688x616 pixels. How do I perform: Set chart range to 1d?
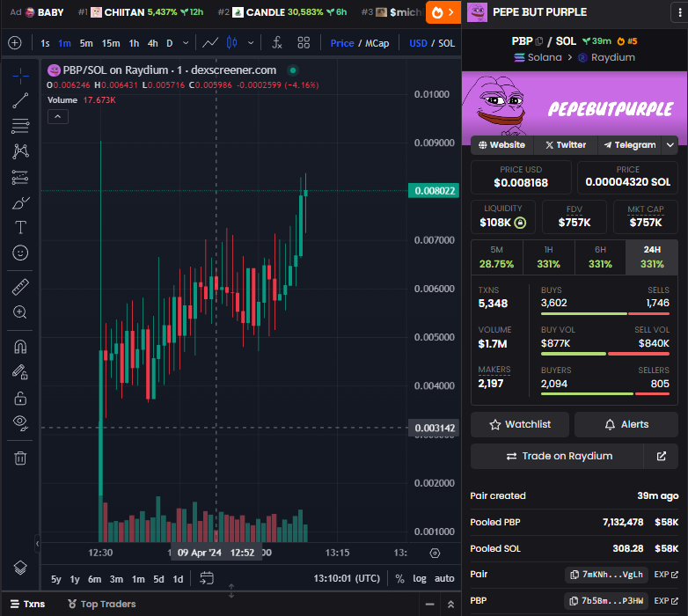coord(178,579)
